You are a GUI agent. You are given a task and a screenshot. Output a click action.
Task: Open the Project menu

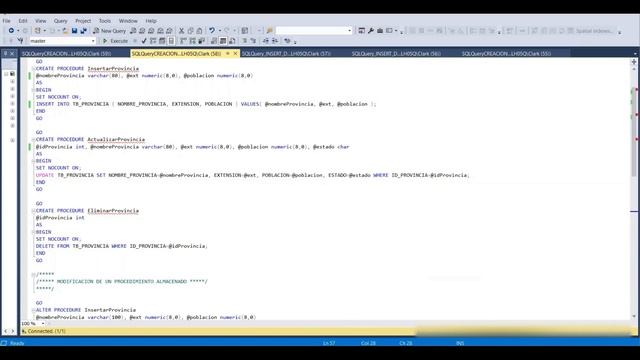(x=83, y=21)
